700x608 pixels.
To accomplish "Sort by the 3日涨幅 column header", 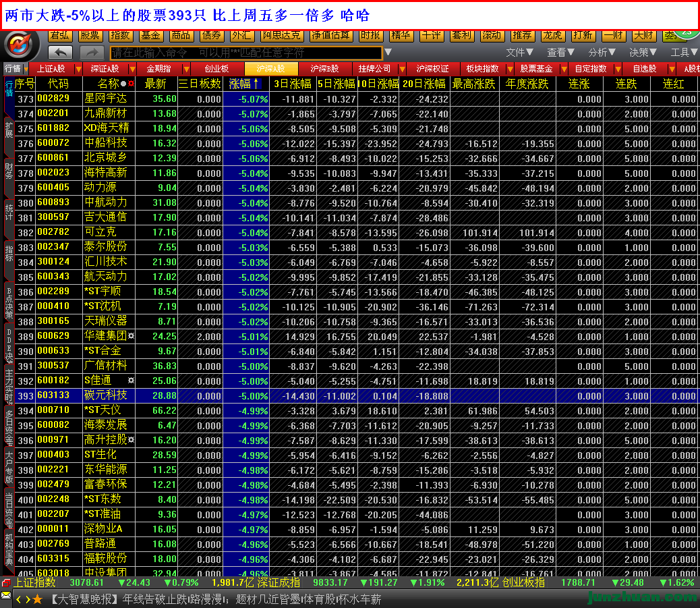I will click(x=293, y=84).
